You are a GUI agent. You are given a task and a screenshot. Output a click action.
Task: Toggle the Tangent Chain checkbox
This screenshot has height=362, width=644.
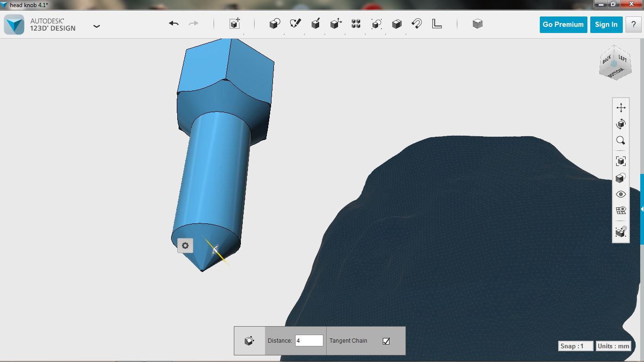[386, 341]
